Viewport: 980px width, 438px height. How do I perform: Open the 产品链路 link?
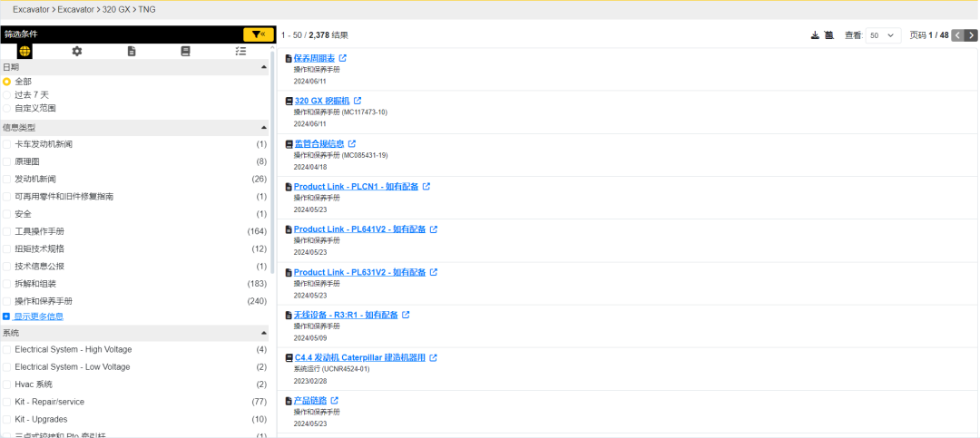(x=310, y=401)
